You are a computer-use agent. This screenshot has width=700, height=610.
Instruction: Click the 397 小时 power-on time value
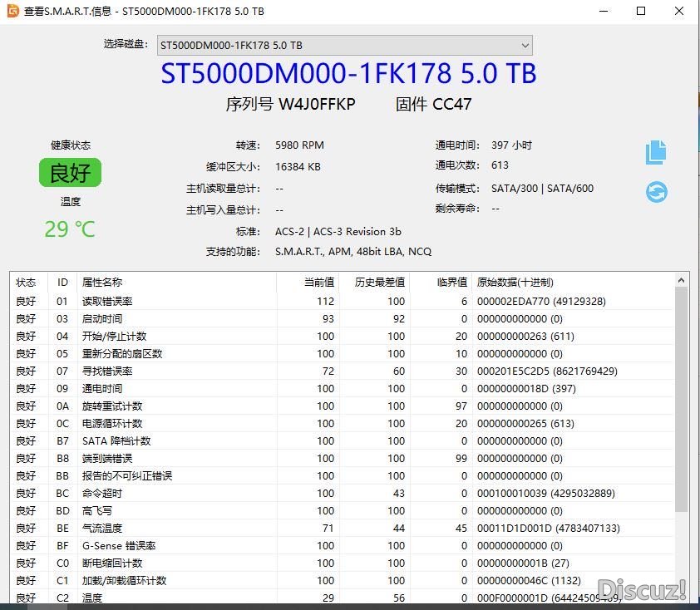[x=511, y=145]
